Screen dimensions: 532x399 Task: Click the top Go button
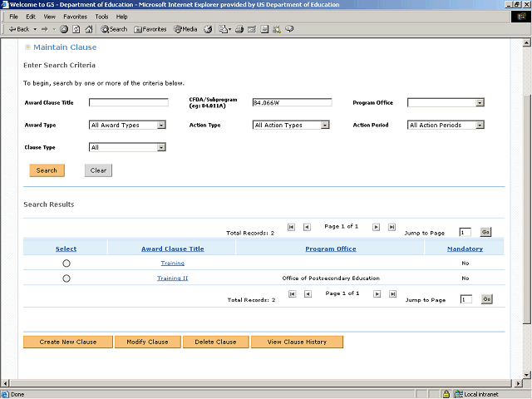[x=485, y=232]
